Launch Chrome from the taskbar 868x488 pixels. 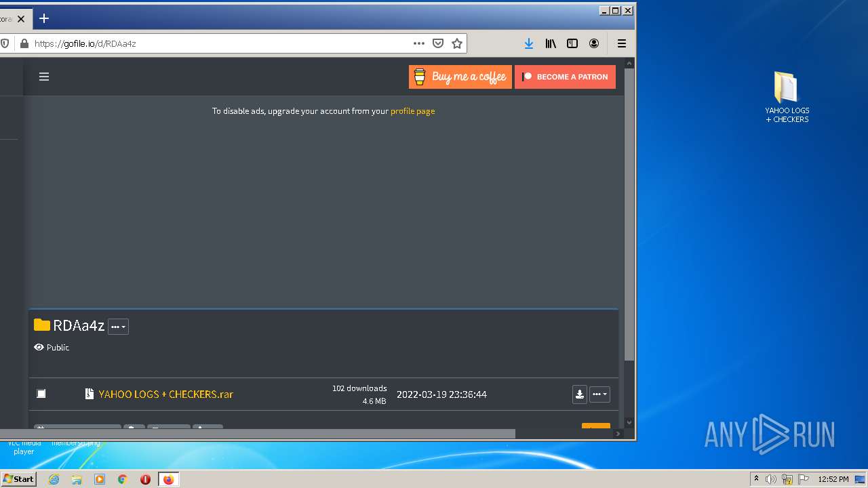point(123,479)
